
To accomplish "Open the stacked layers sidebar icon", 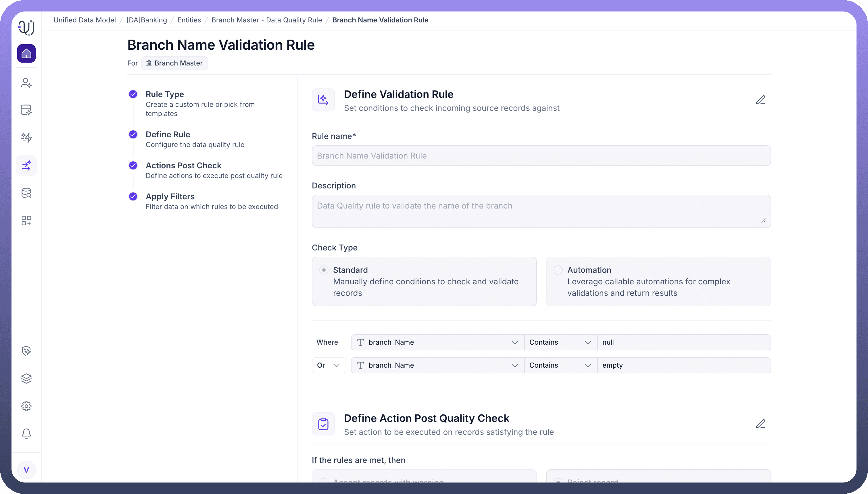I will pyautogui.click(x=26, y=378).
